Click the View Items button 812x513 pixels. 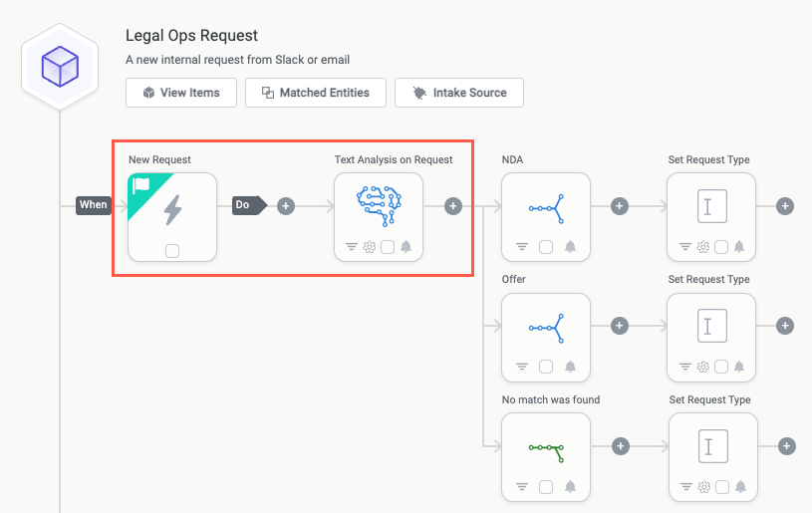180,93
